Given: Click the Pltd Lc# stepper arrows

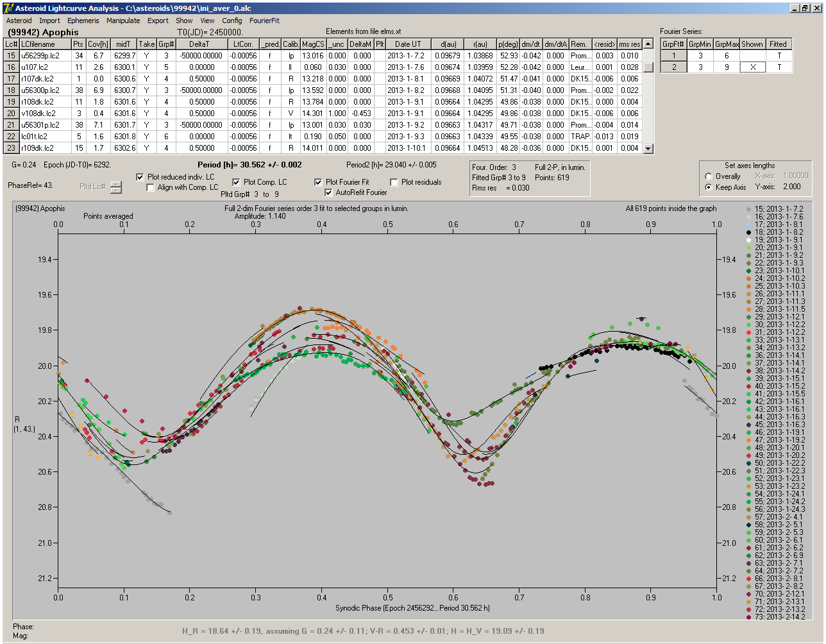Looking at the screenshot, I should 115,187.
